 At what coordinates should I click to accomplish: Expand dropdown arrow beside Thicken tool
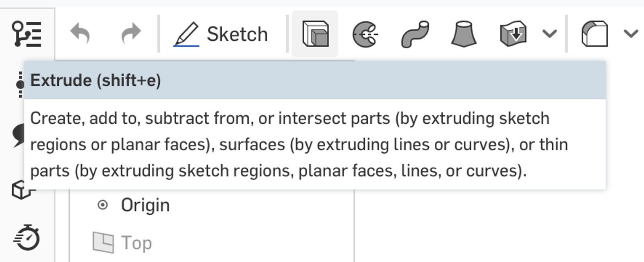tap(549, 34)
